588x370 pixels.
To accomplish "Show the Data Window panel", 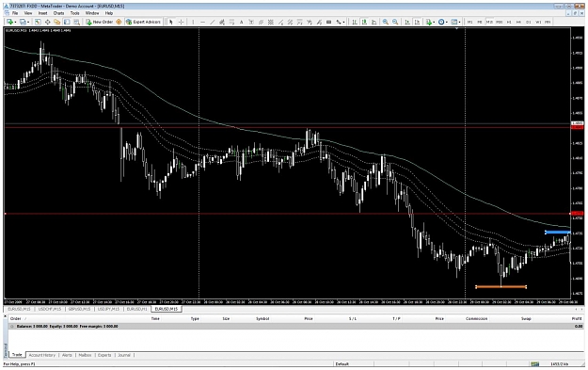I will click(x=48, y=22).
